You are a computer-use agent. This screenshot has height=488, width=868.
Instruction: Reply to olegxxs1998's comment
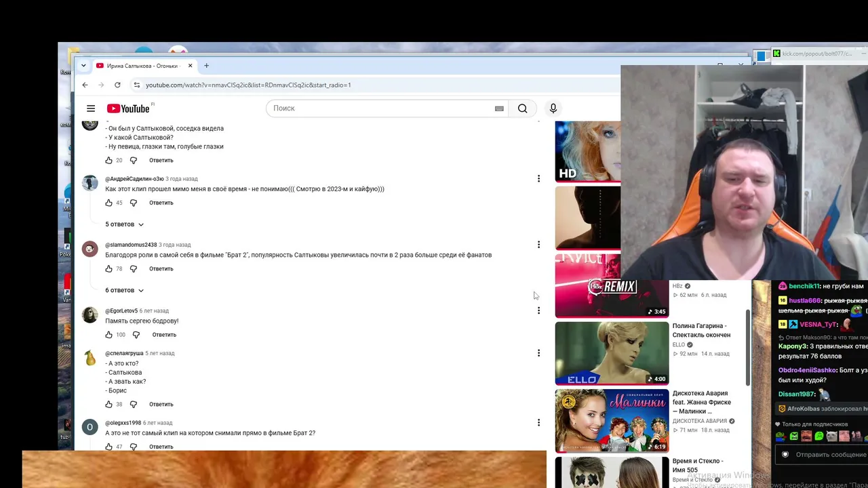[161, 447]
